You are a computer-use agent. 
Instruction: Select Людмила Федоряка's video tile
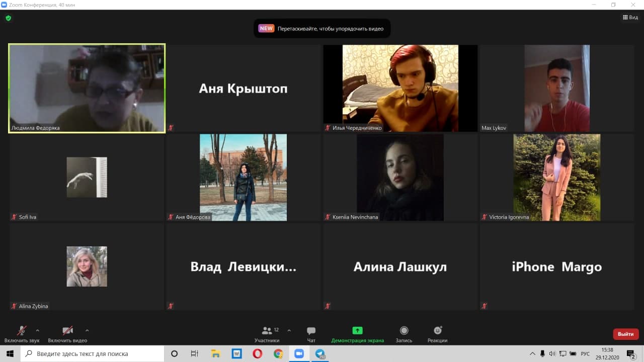(87, 88)
